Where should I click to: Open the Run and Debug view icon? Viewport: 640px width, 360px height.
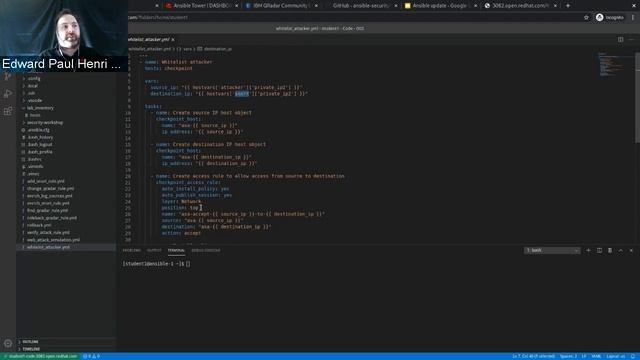click(x=8, y=94)
